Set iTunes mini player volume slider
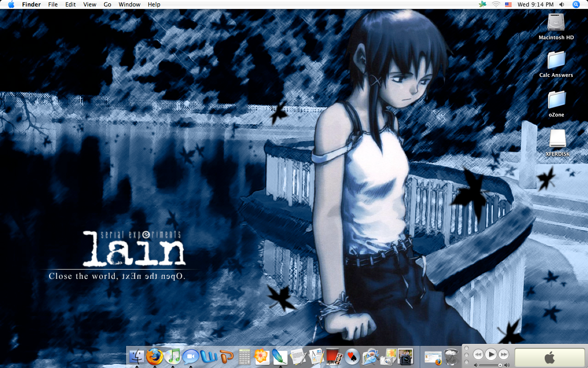 pos(490,365)
